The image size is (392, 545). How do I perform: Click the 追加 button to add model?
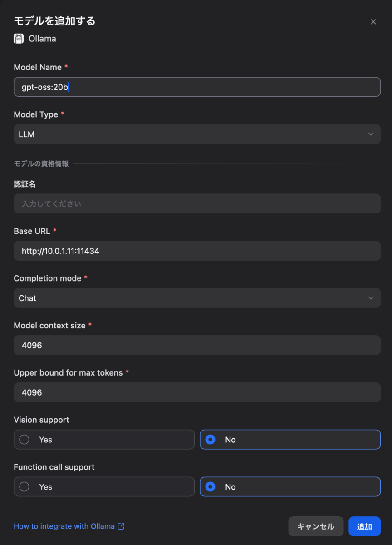coord(364,526)
